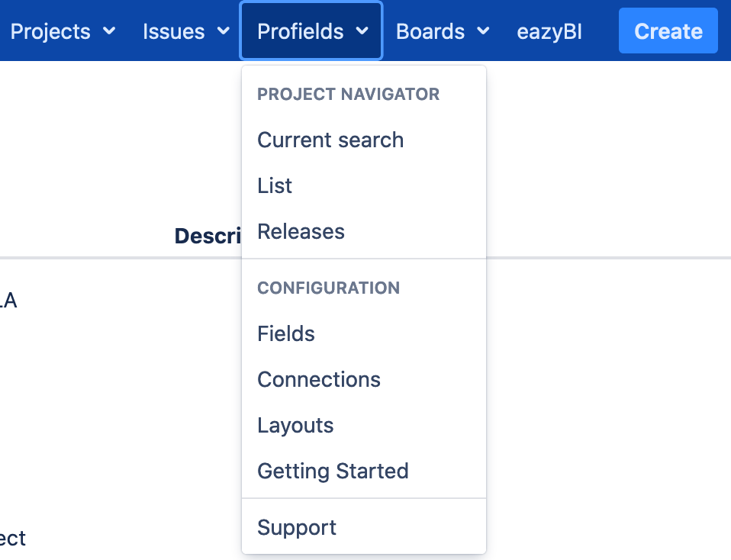Click Support at the menu bottom
The height and width of the screenshot is (560, 731).
pos(297,528)
